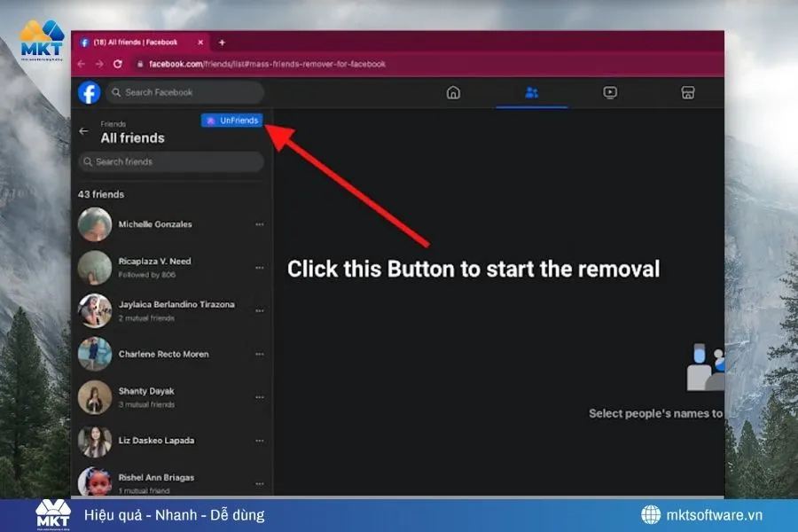
Task: Open the Home feed icon
Action: pyautogui.click(x=453, y=92)
